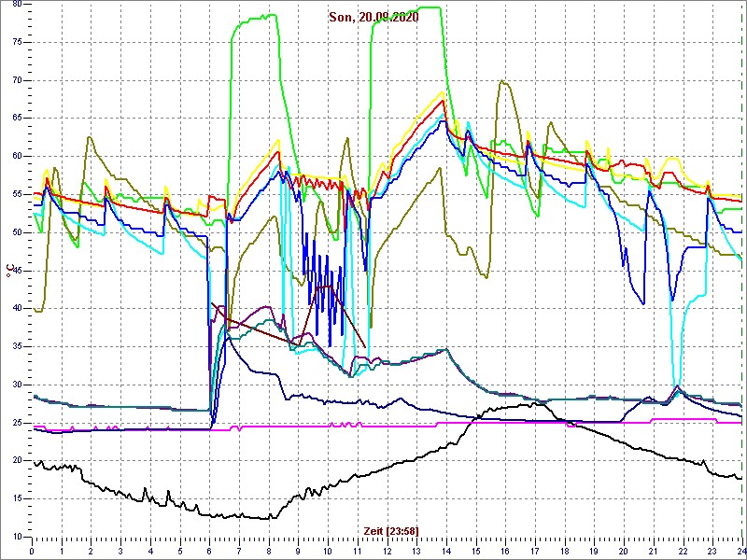Click hour 12 on the time axis
Image resolution: width=747 pixels, height=560 pixels.
(387, 551)
